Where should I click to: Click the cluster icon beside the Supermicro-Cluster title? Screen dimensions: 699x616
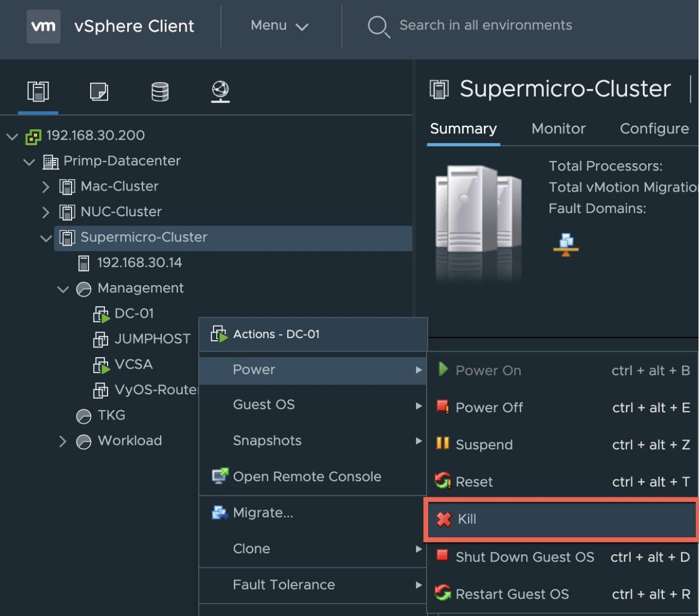[439, 89]
